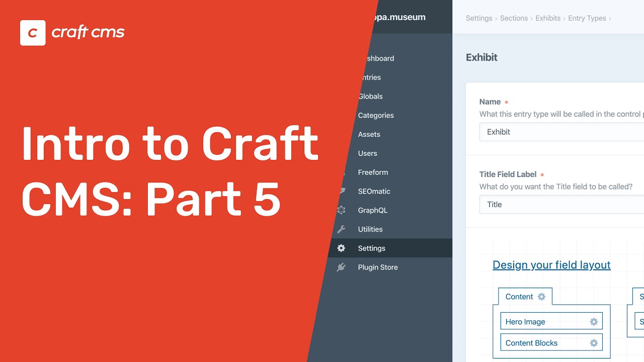
Task: Open the Content tab gear settings
Action: (541, 297)
